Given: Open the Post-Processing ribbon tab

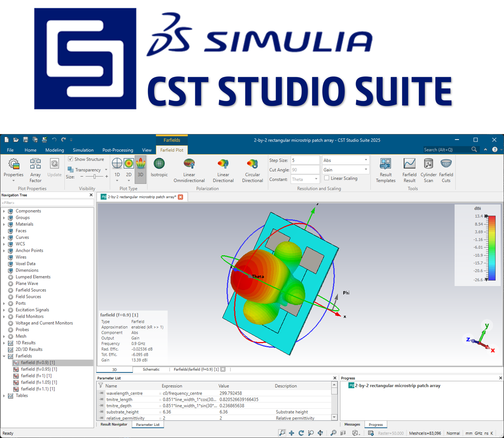Looking at the screenshot, I should click(117, 150).
